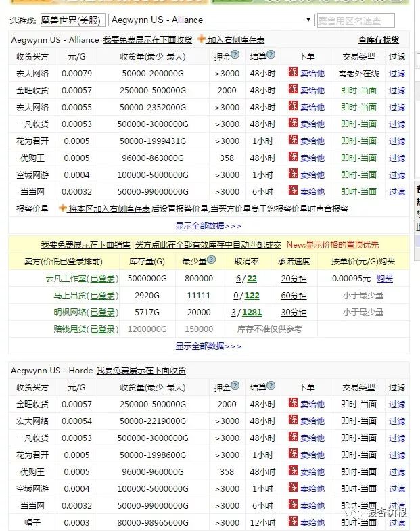The image size is (420, 531).
Task: Click 我要免费展示在下面收货 link in Horde header
Action: point(141,371)
